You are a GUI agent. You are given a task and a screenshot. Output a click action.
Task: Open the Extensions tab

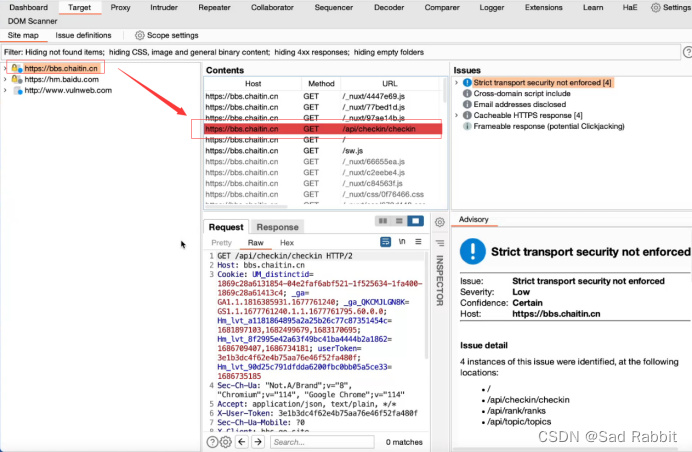(544, 8)
